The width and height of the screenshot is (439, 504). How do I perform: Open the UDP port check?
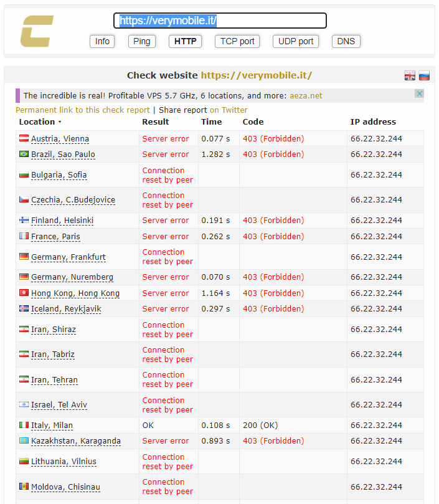point(295,41)
